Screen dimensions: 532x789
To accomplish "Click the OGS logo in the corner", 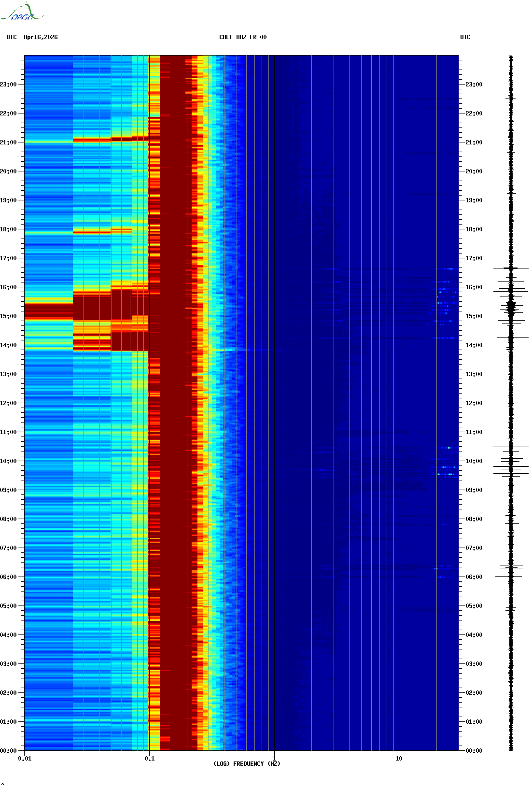I will 22,13.
